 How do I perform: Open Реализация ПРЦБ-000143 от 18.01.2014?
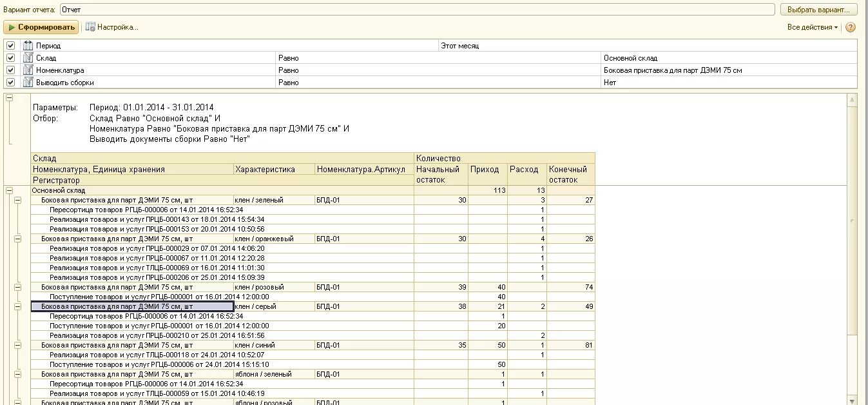[157, 219]
